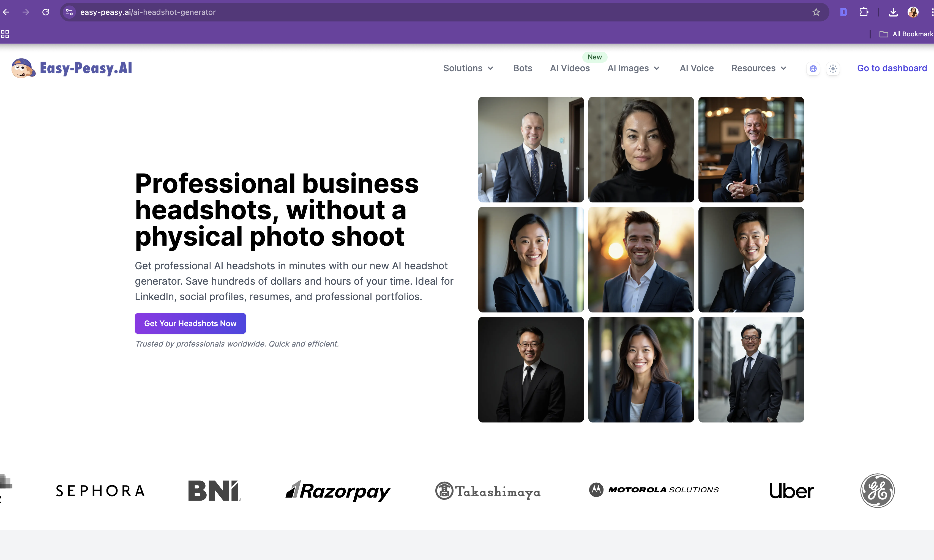
Task: Click the browser refresh icon
Action: pyautogui.click(x=46, y=12)
